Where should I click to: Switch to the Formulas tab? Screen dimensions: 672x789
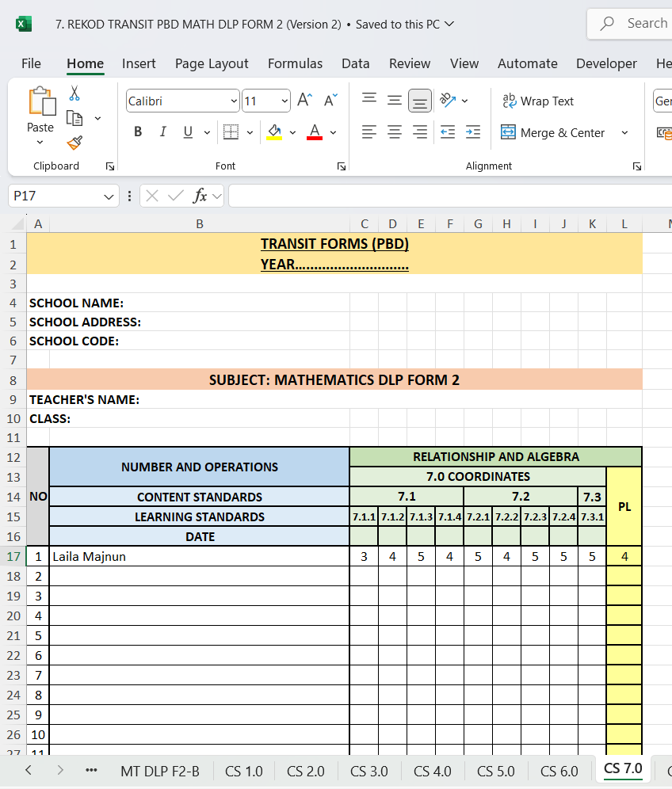coord(295,63)
